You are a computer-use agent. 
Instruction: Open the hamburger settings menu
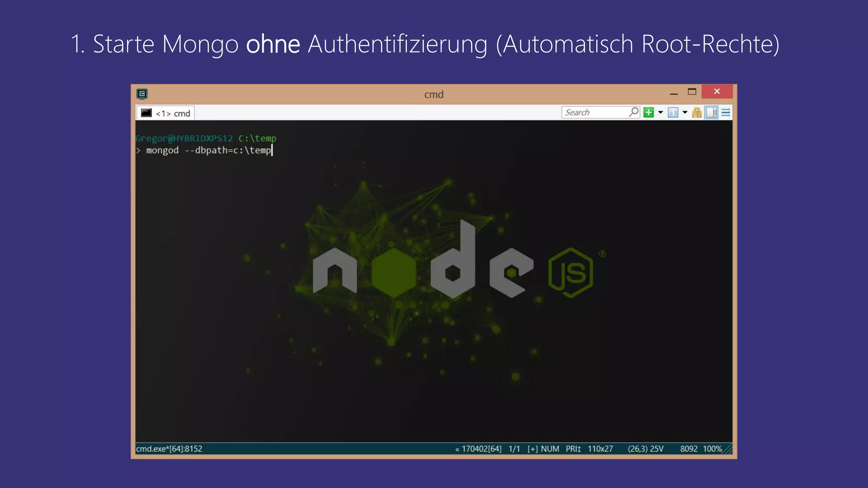pyautogui.click(x=726, y=112)
